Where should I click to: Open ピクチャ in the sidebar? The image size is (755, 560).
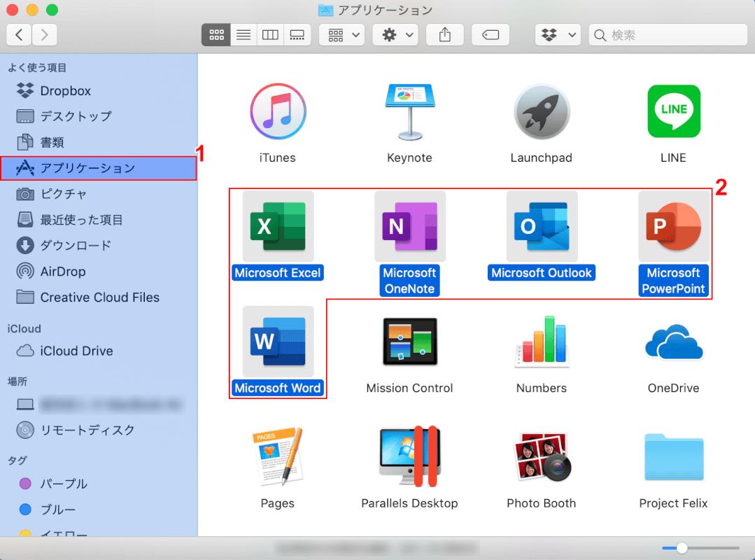98,194
